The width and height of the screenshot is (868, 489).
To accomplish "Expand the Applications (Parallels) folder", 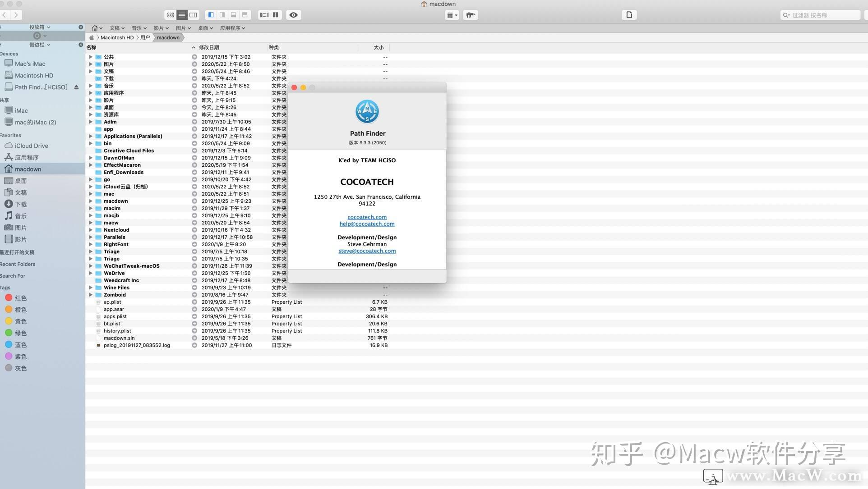I will tap(90, 136).
